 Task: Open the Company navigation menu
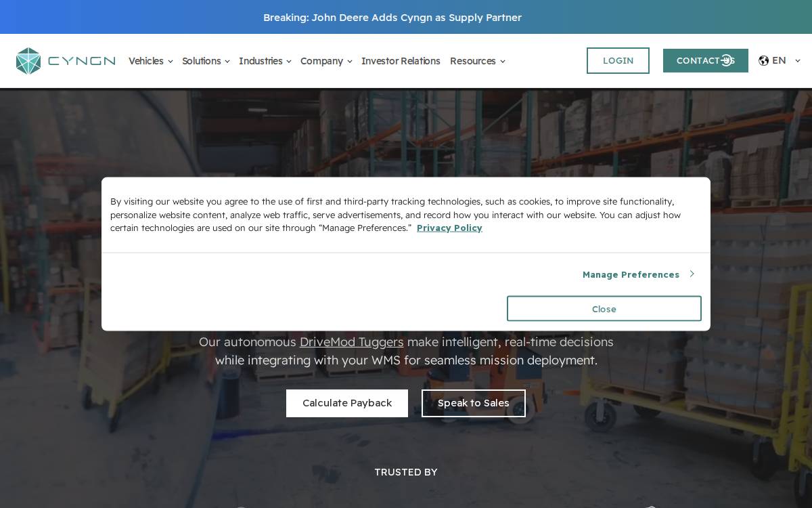pyautogui.click(x=321, y=61)
